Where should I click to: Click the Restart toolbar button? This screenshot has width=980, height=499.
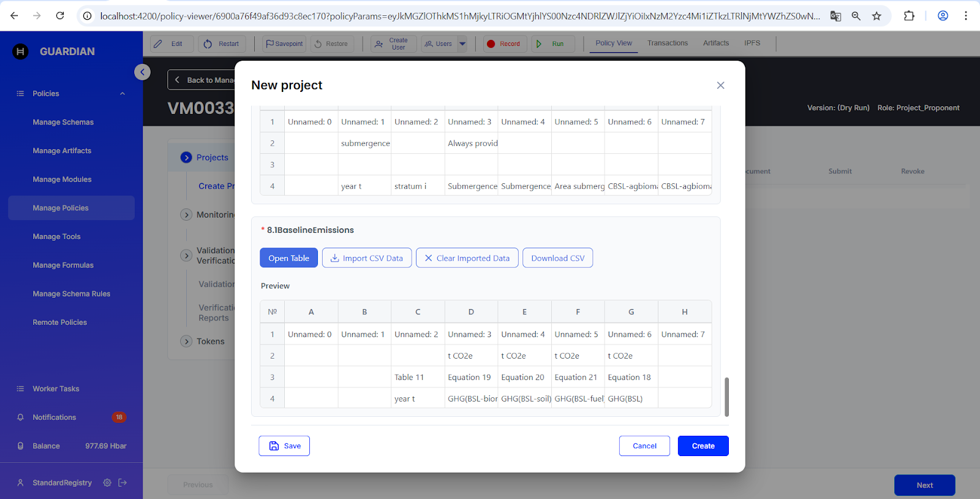(222, 44)
